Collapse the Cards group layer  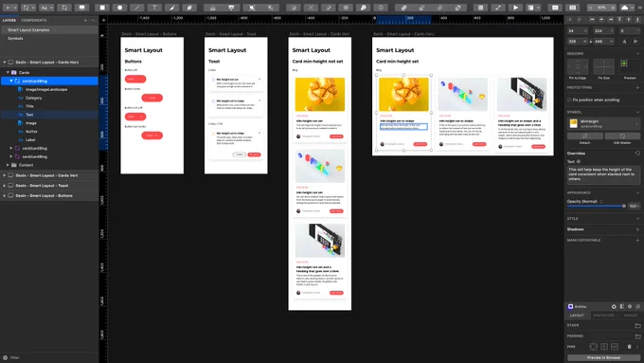(8, 72)
